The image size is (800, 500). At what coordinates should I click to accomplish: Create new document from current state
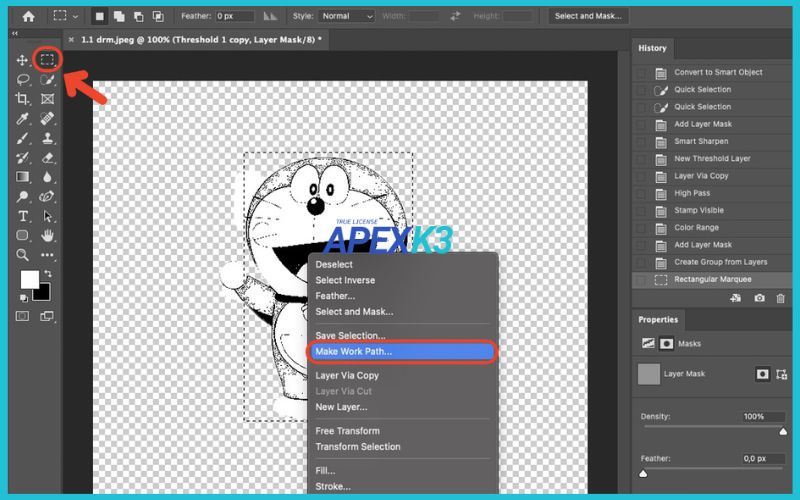click(735, 298)
